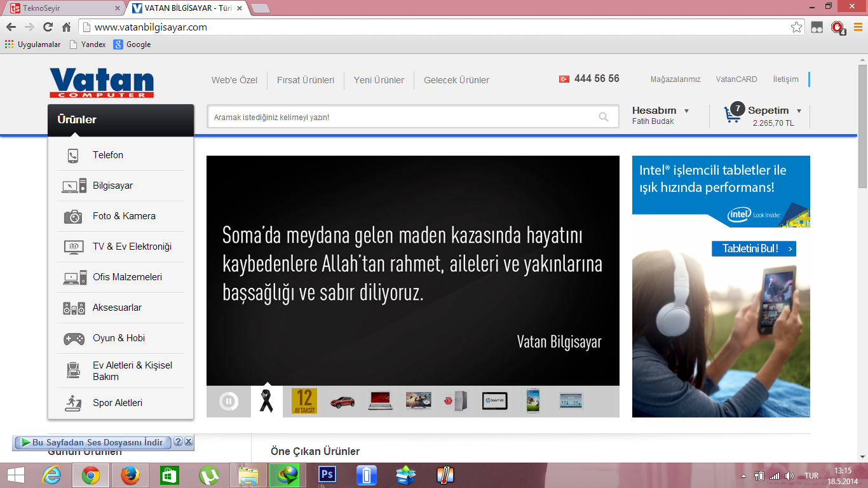Click the Aksesuarlar speaker icon
Viewport: 868px width, 488px height.
pos(74,308)
